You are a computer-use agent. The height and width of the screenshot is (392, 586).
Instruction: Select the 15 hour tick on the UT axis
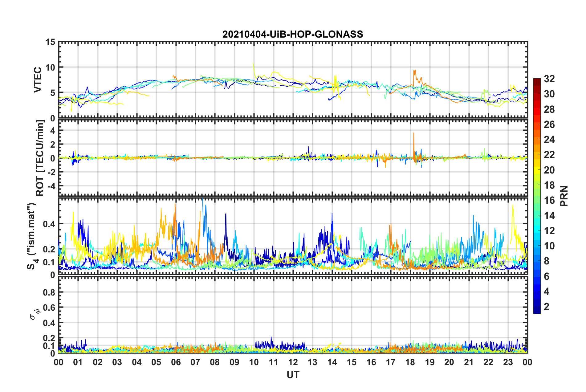point(352,362)
